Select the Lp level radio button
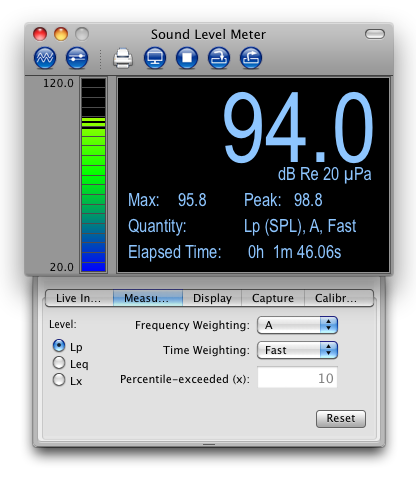This screenshot has width=416, height=500. pyautogui.click(x=59, y=346)
